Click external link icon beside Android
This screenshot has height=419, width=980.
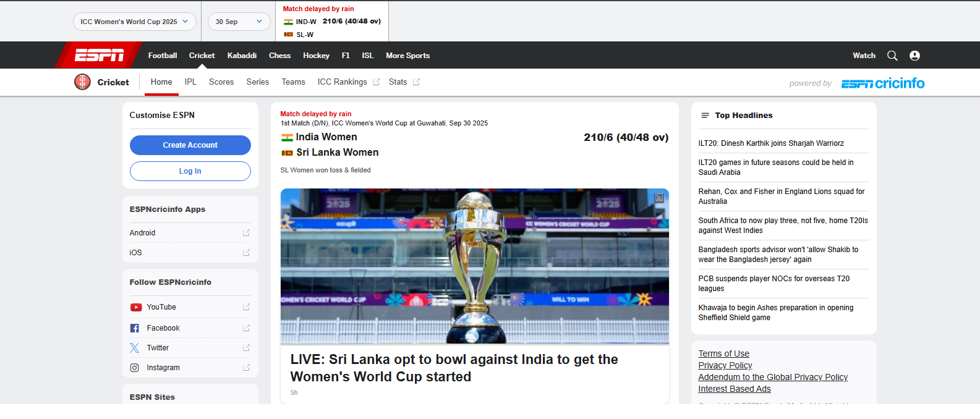[x=246, y=233]
